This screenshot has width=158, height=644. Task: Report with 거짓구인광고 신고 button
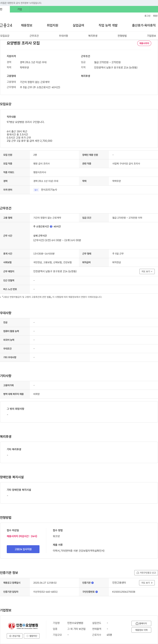(x=146, y=573)
